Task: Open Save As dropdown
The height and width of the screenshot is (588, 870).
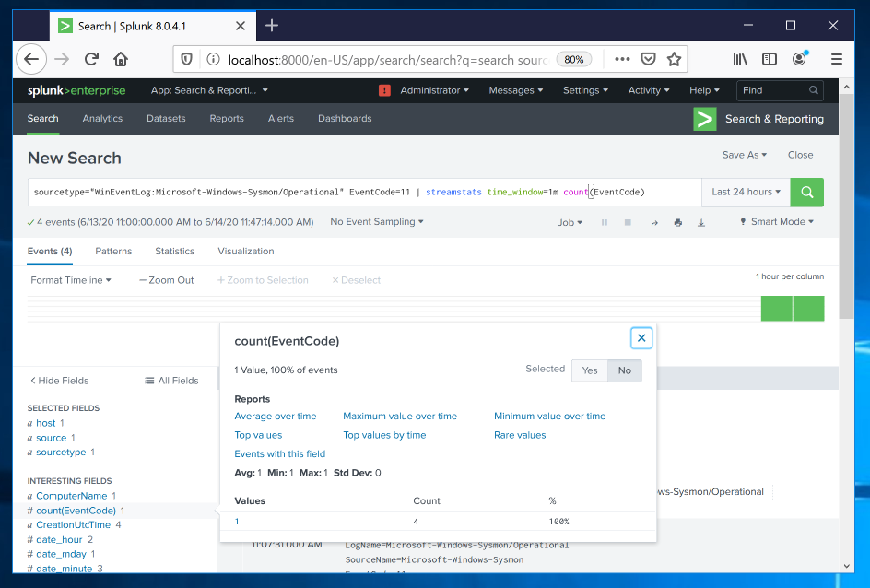Action: coord(744,155)
